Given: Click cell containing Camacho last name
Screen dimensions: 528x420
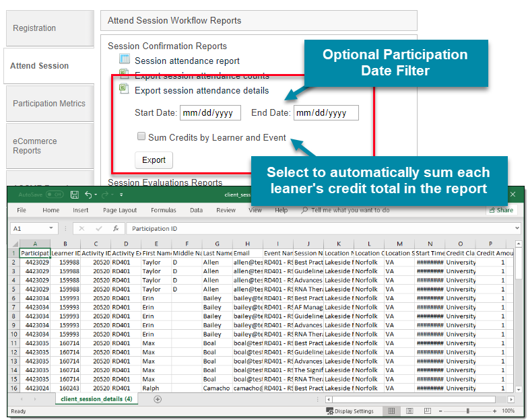Looking at the screenshot, I should 217,388.
